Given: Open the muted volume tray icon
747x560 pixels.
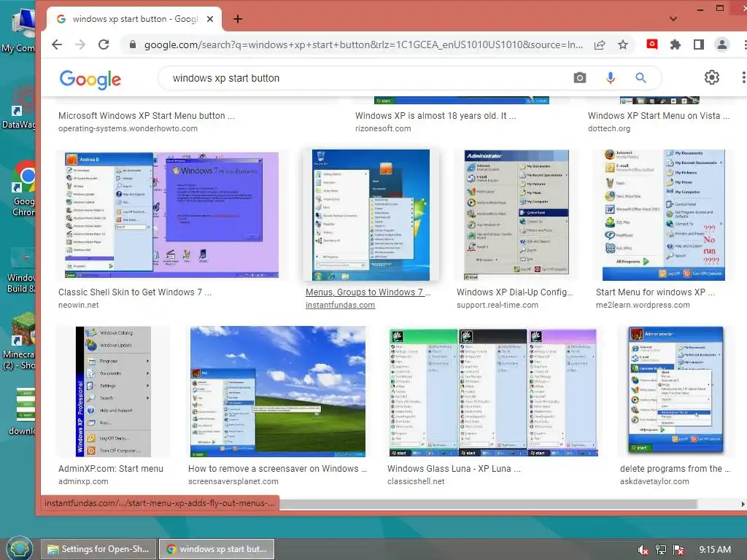Looking at the screenshot, I should (643, 550).
